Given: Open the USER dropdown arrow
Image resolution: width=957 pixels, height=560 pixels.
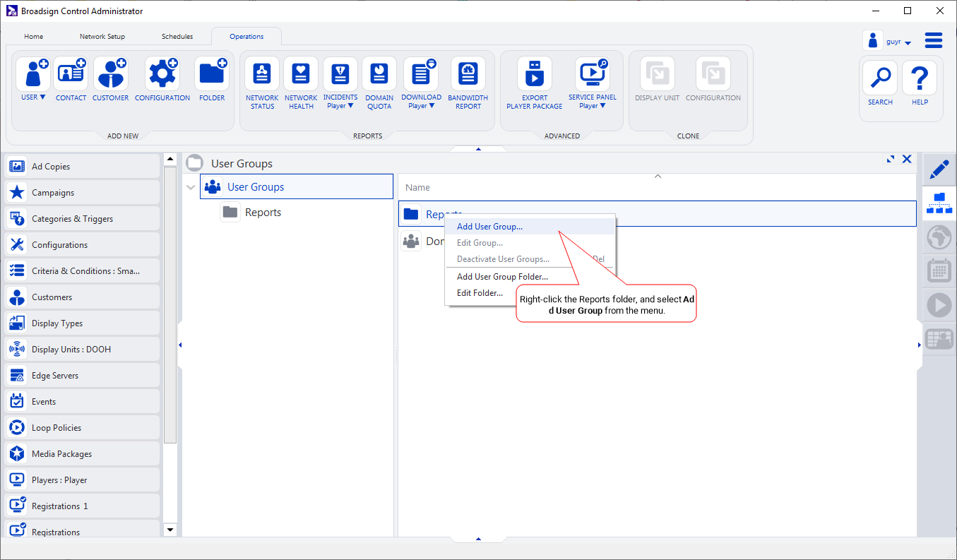Looking at the screenshot, I should point(42,97).
